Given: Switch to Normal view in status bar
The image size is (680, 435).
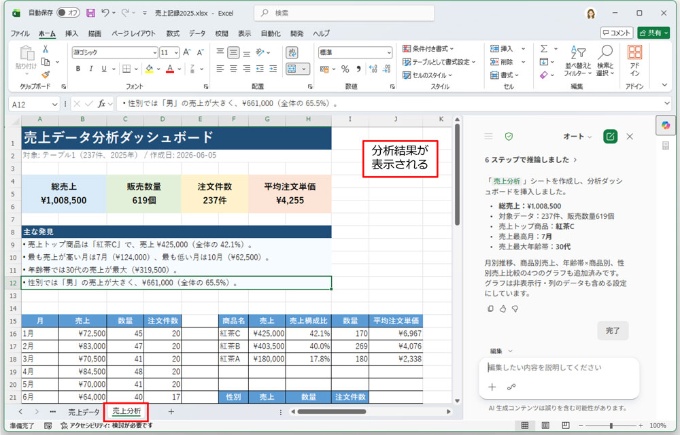Looking at the screenshot, I should (524, 425).
